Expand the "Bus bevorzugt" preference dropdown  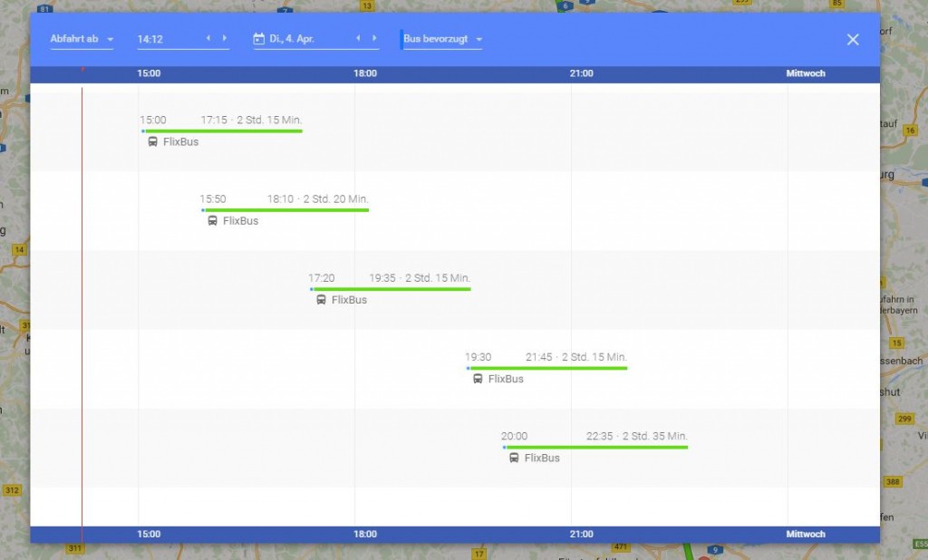coord(442,39)
